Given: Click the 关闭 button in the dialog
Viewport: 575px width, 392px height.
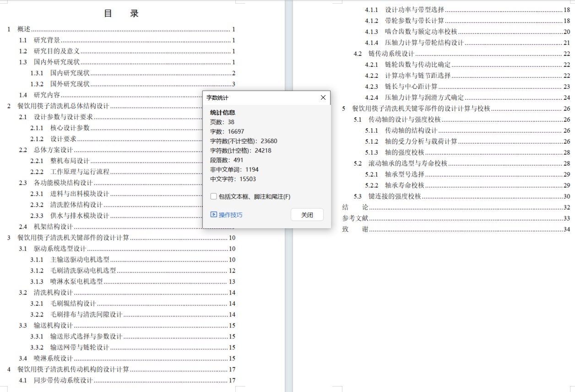Looking at the screenshot, I should pos(307,215).
